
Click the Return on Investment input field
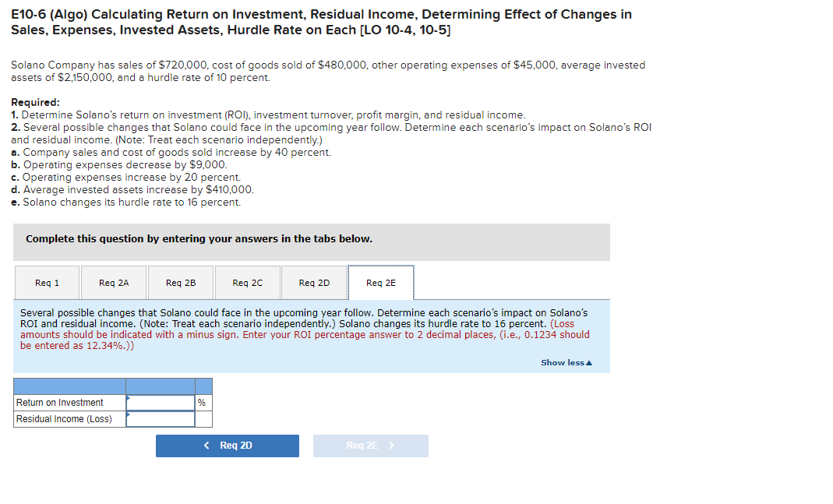coord(161,402)
